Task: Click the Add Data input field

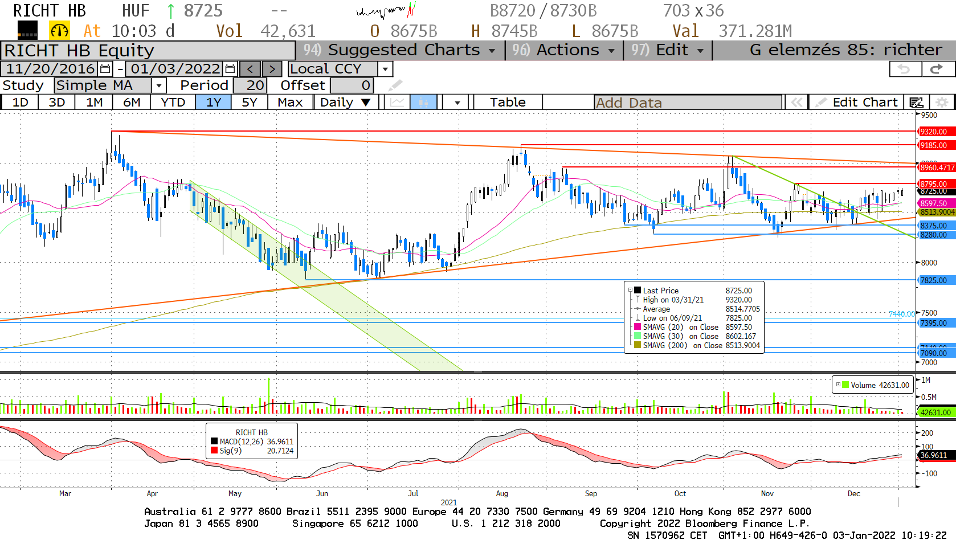Action: click(688, 103)
